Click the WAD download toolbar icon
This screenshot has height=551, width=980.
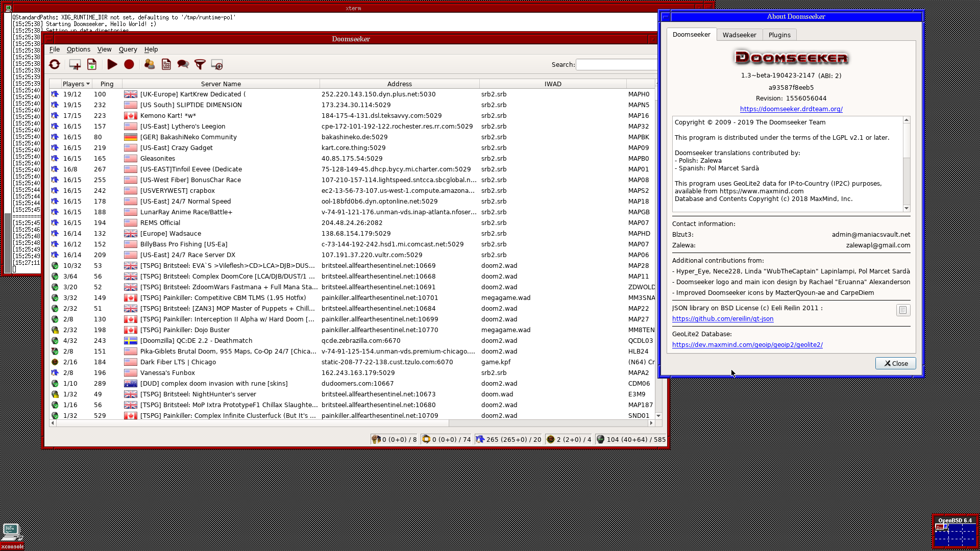[92, 64]
